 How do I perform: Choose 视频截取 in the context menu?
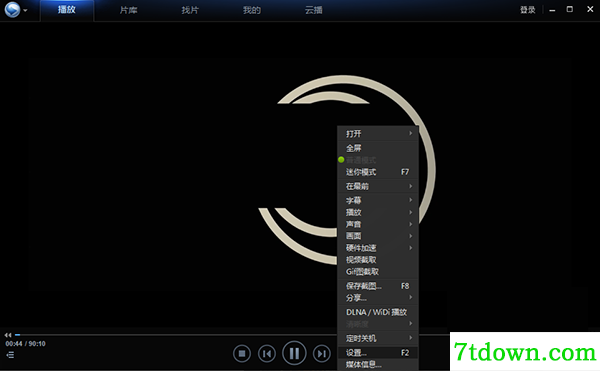[x=378, y=260]
